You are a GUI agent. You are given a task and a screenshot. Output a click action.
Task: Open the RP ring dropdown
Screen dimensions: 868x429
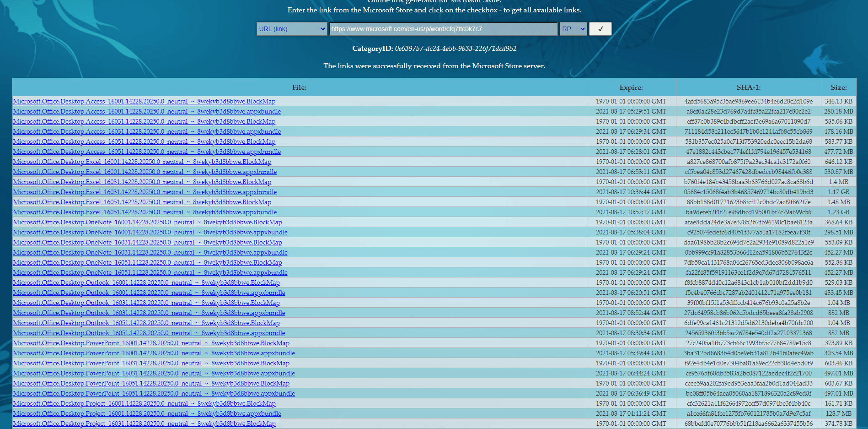click(x=573, y=29)
